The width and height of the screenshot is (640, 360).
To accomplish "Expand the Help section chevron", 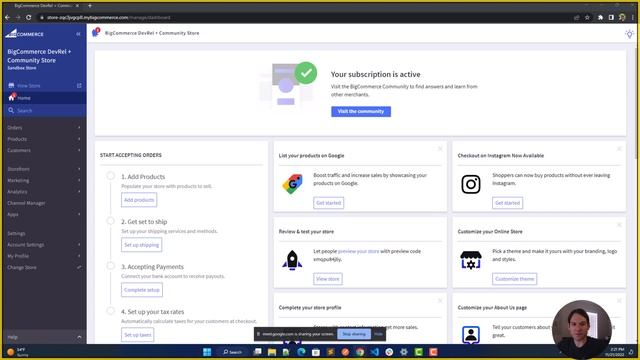I will click(79, 337).
